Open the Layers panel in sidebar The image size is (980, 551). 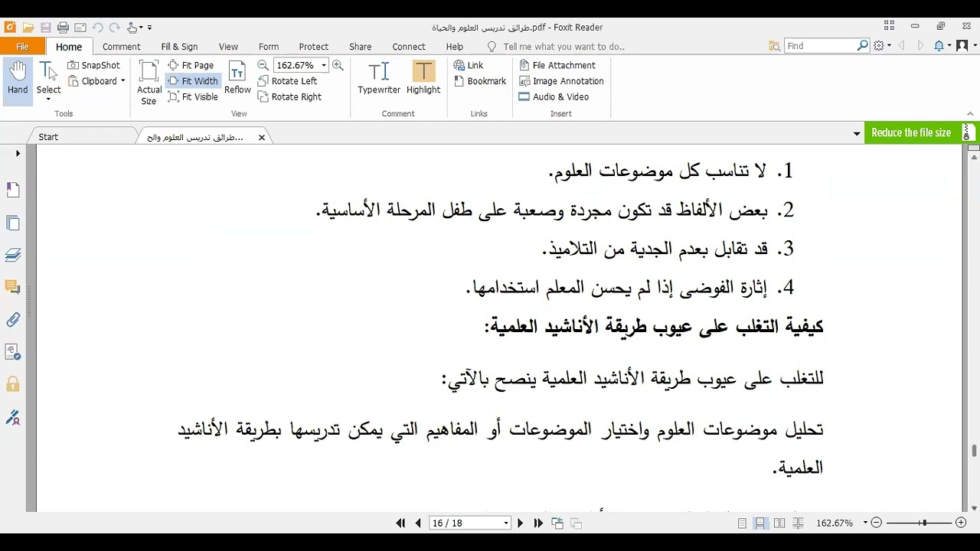13,255
